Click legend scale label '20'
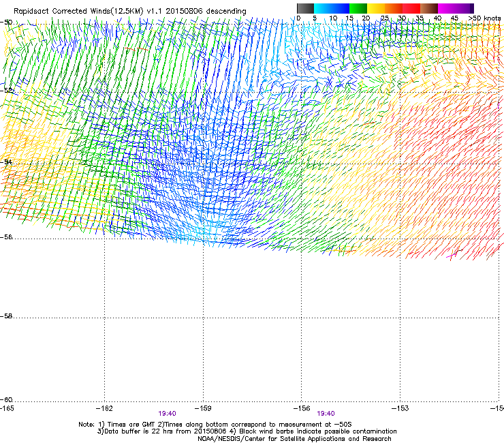 [366, 18]
